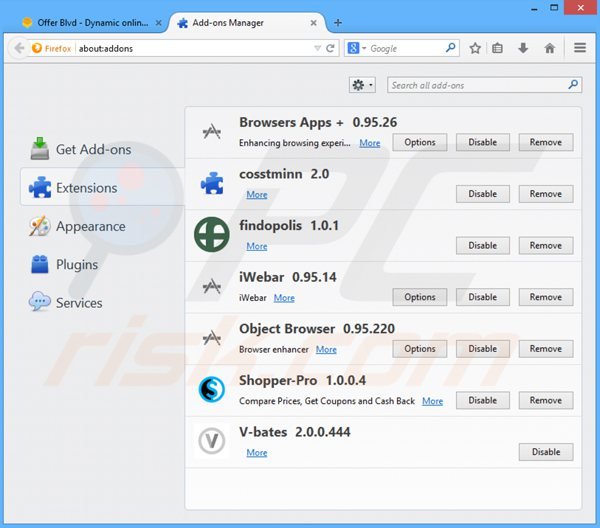Close the Offer Blvd tab
The height and width of the screenshot is (528, 600).
(x=158, y=23)
